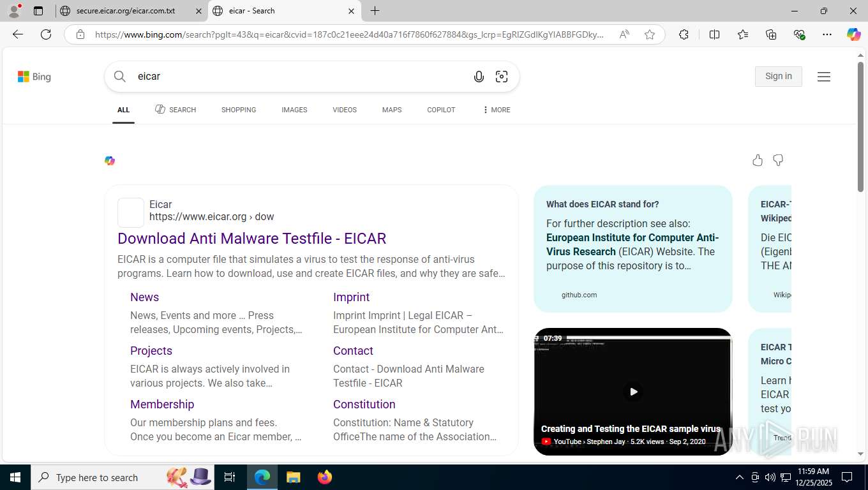Click the Bing logo
The height and width of the screenshot is (490, 868).
coord(34,77)
